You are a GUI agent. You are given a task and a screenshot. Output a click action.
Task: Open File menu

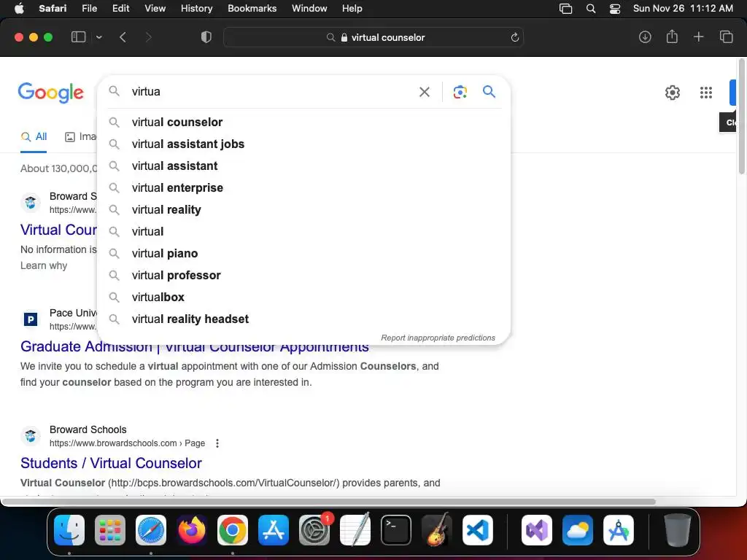89,9
